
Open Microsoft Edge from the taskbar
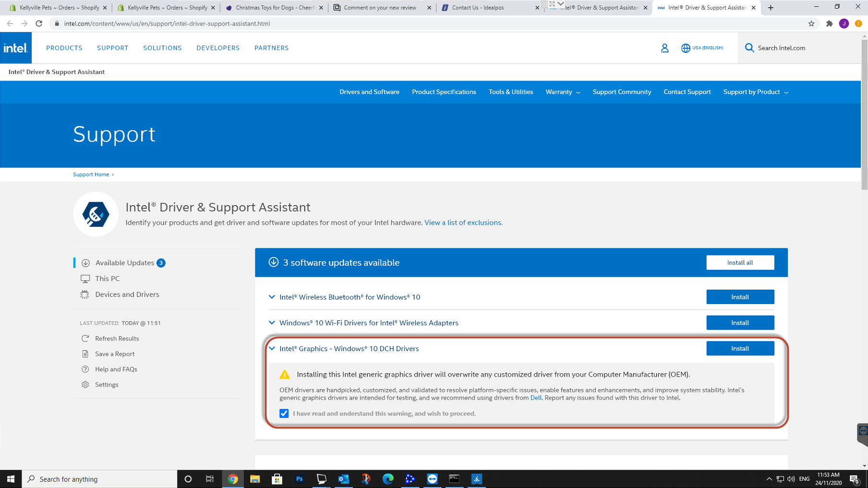(x=388, y=479)
